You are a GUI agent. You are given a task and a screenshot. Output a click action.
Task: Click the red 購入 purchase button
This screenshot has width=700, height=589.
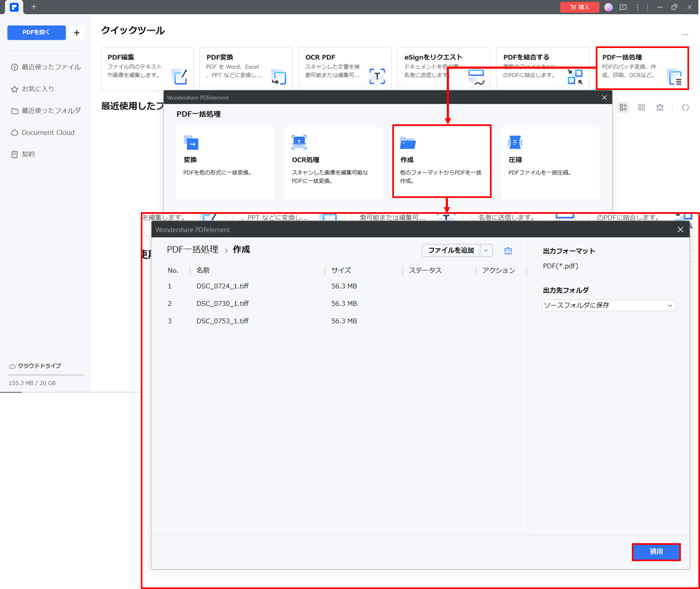579,7
